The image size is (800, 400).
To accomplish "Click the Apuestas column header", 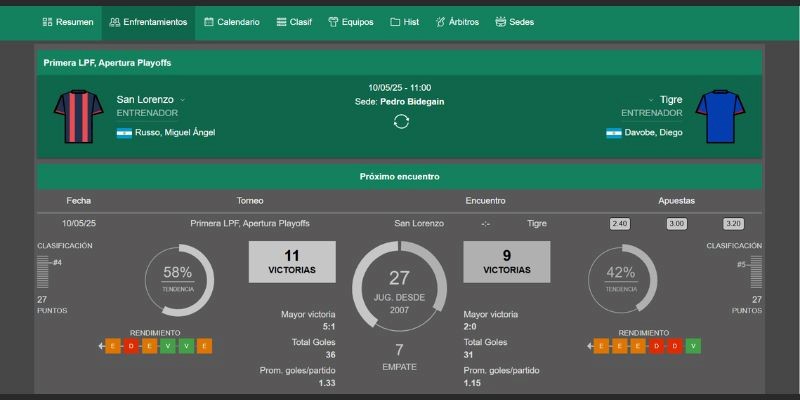I will pos(677,201).
